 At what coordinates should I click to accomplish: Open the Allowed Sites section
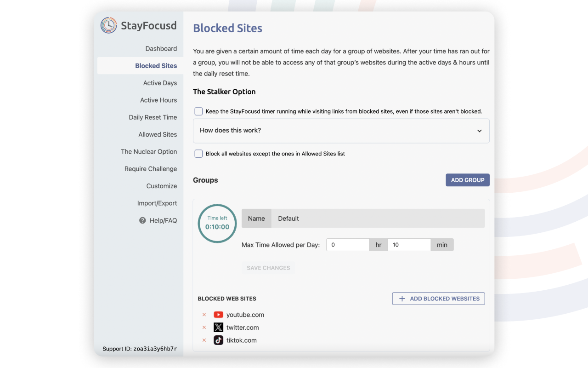pyautogui.click(x=158, y=134)
